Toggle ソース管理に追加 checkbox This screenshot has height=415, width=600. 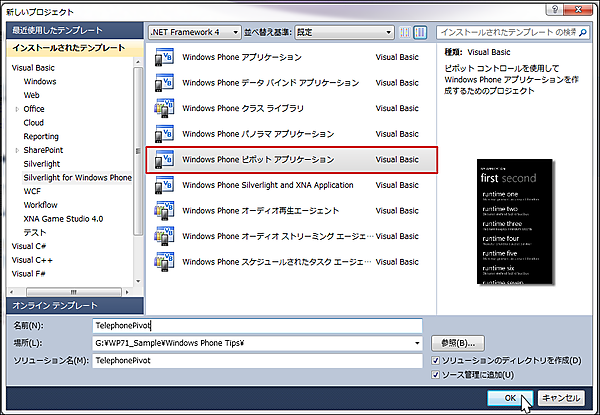[x=435, y=374]
